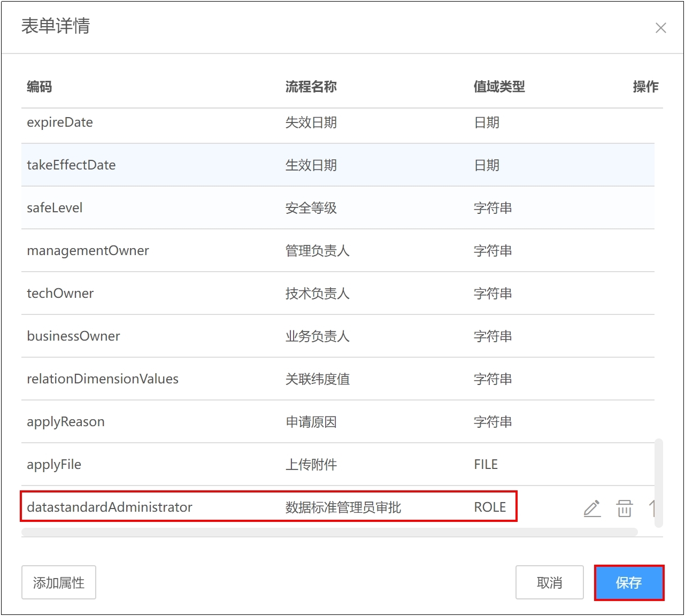
Task: Click the 字符串 type in techOwner row
Action: 493,294
